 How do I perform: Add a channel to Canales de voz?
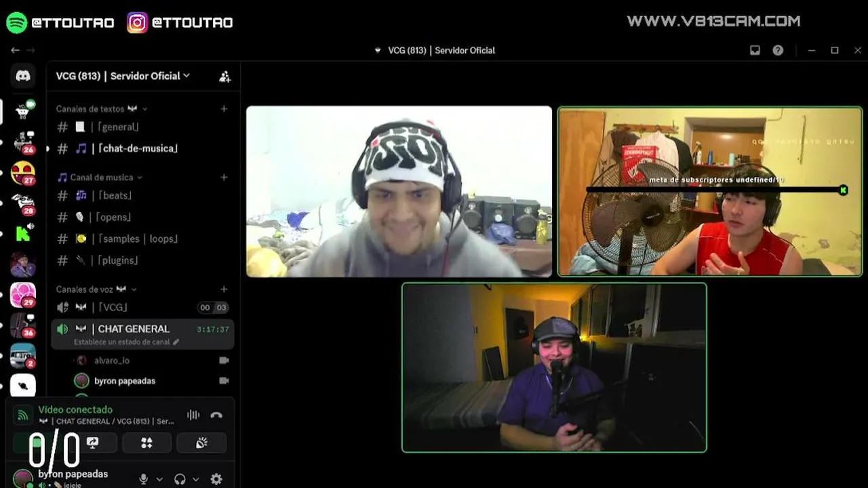[224, 289]
